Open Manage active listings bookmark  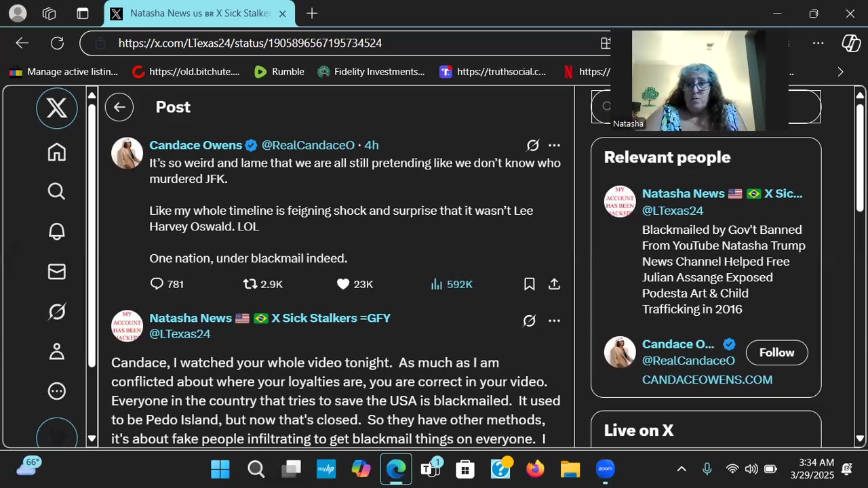click(x=64, y=72)
